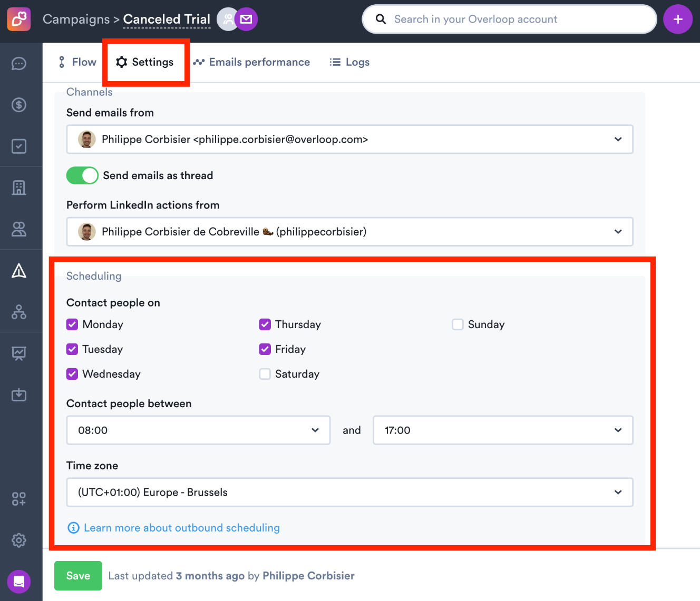Open the 08:00 start time dropdown
Viewport: 700px width, 601px height.
198,430
